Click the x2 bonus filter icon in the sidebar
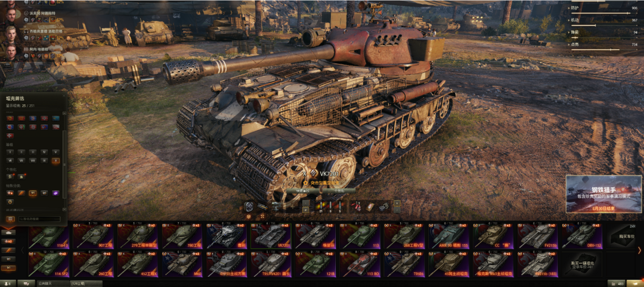 pos(8,241)
